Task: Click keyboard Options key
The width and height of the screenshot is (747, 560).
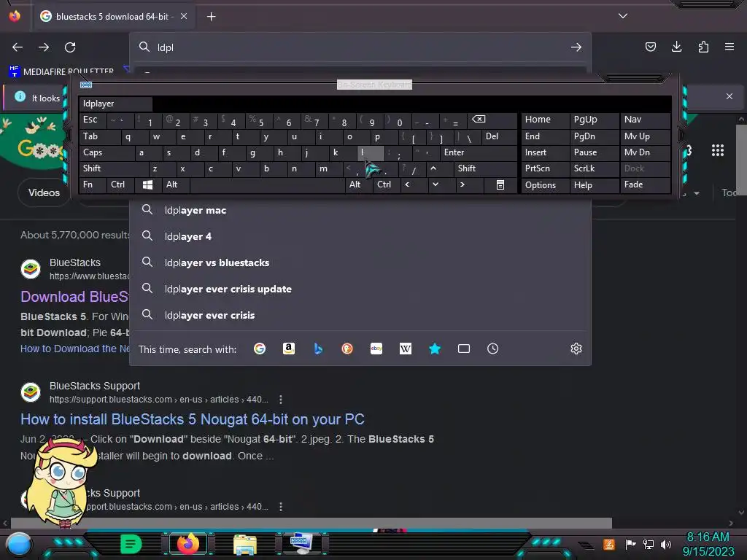Action: coord(545,184)
